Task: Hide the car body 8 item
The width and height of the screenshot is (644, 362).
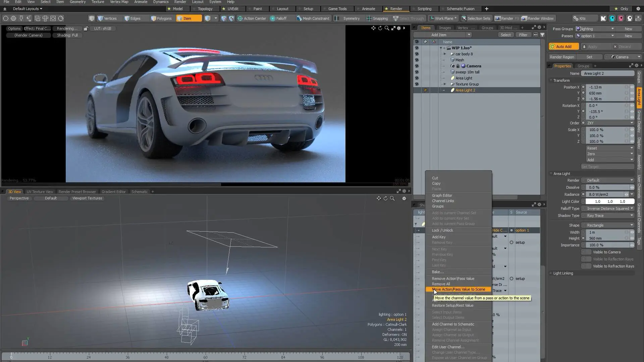Action: point(417,54)
